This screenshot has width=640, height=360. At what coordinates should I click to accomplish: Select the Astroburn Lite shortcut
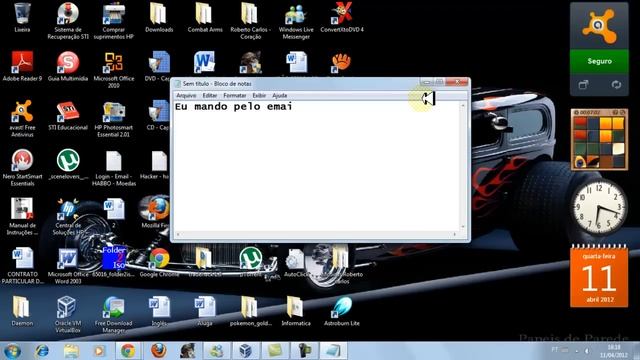tap(342, 311)
